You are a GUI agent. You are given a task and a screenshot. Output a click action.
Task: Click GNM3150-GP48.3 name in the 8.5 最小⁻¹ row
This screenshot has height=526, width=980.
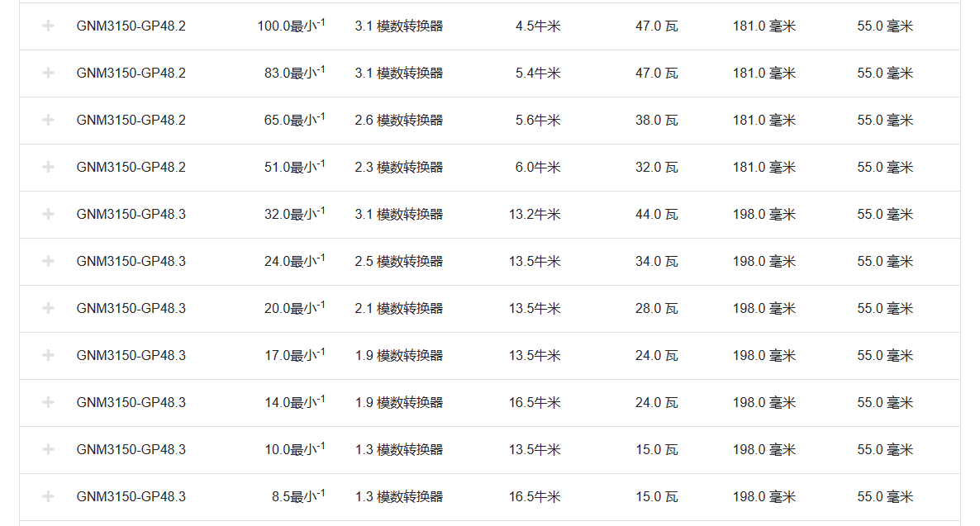[x=131, y=496]
